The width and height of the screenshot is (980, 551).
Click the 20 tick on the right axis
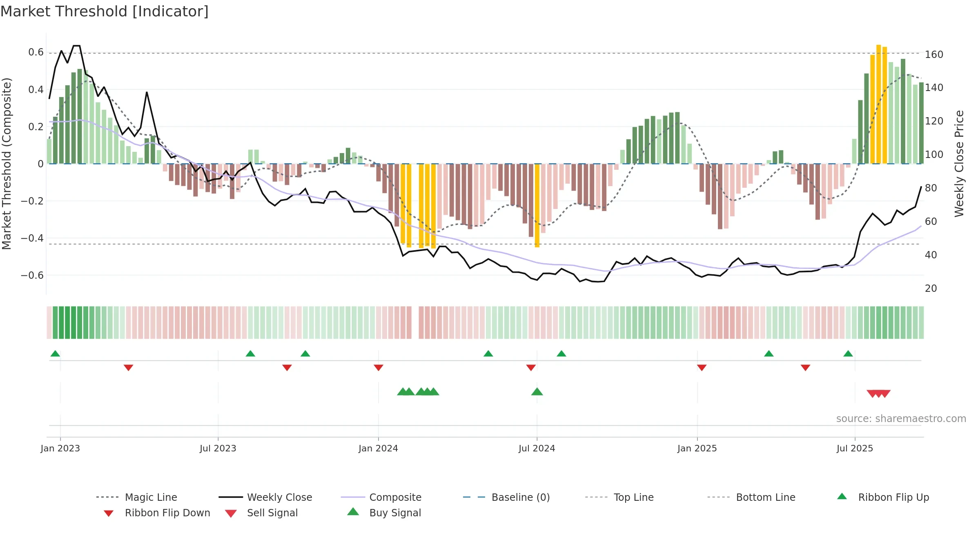pos(931,289)
